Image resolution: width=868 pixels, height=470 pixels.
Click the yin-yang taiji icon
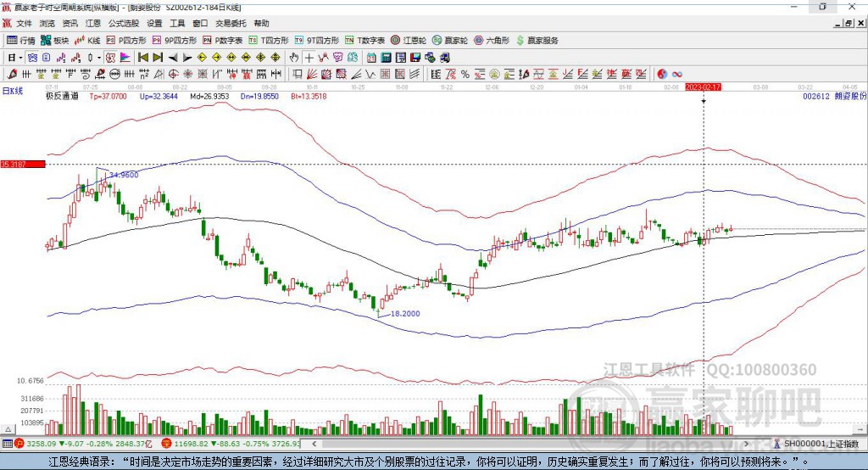click(x=662, y=75)
